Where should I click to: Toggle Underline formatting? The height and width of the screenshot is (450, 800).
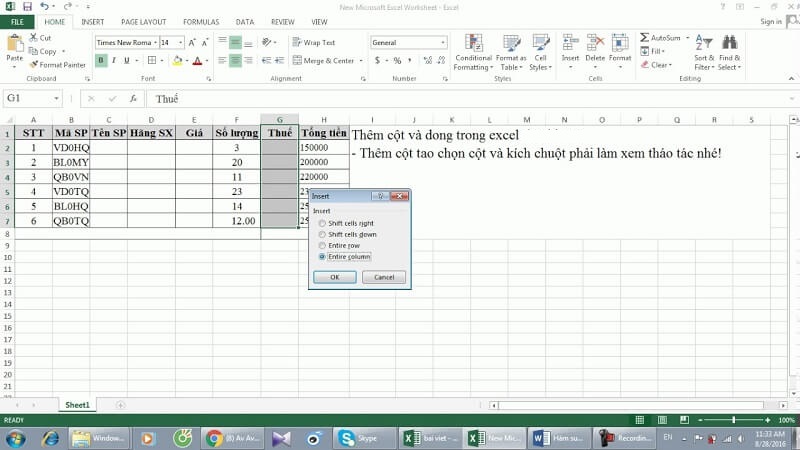pyautogui.click(x=127, y=60)
